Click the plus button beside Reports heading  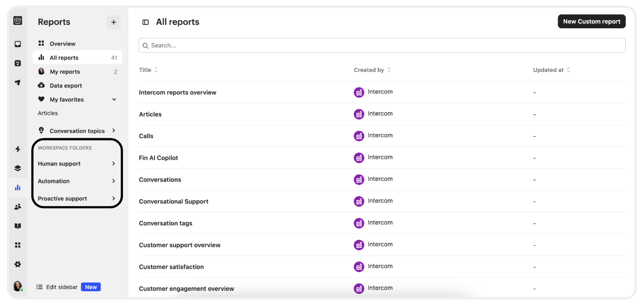(x=114, y=22)
